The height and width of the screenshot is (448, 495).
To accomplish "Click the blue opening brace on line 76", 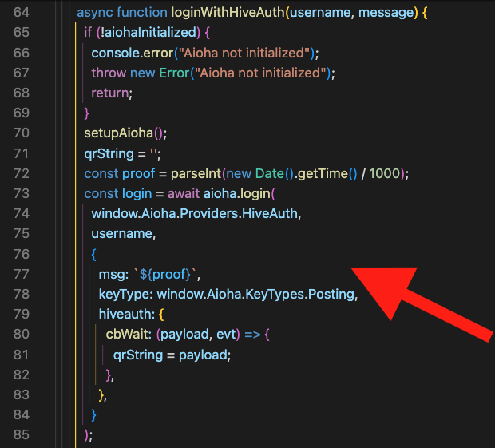I will (93, 254).
